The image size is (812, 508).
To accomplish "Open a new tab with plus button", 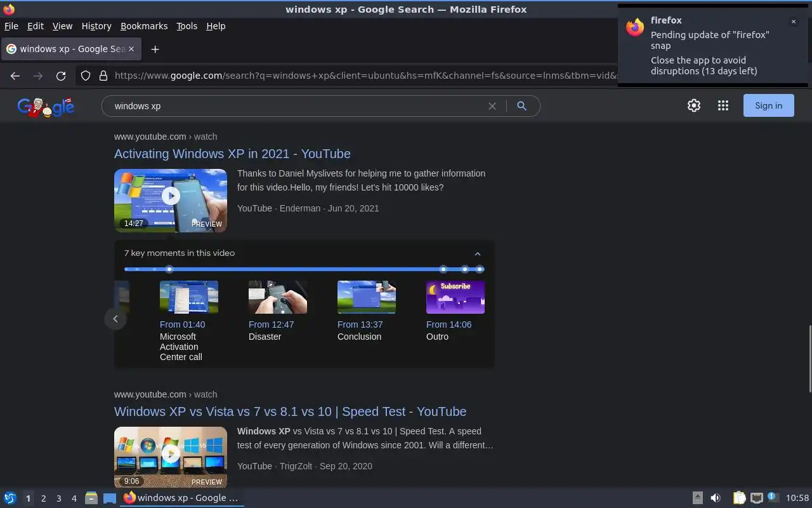I will point(155,49).
